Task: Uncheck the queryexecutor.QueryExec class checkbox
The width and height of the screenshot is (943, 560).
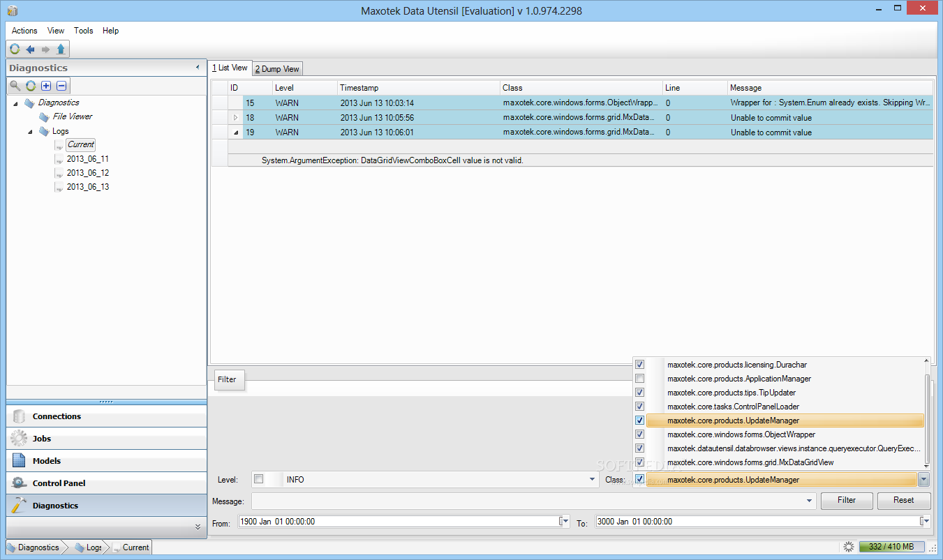Action: tap(639, 448)
